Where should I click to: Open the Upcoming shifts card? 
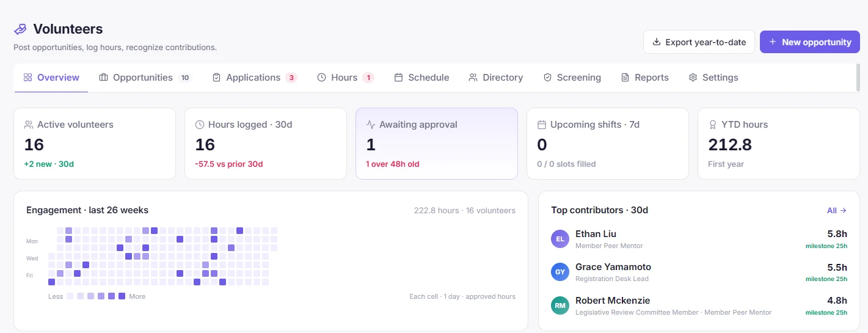point(608,144)
